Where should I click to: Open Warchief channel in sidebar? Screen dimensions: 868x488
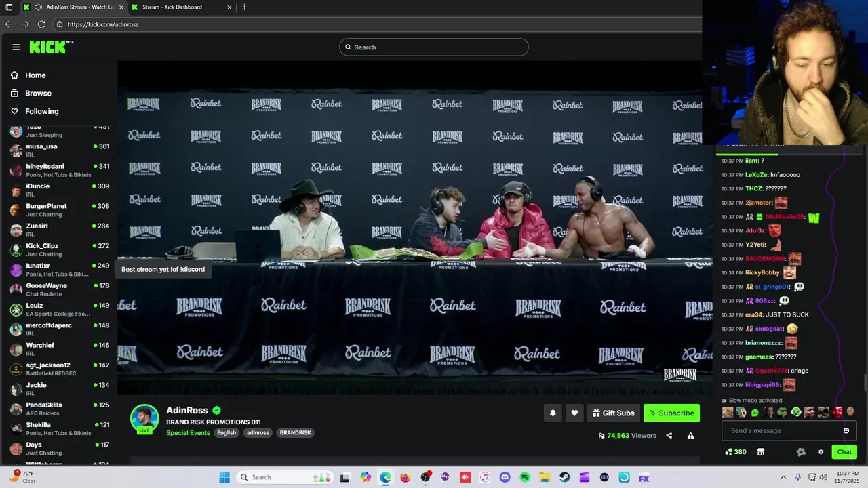point(60,349)
